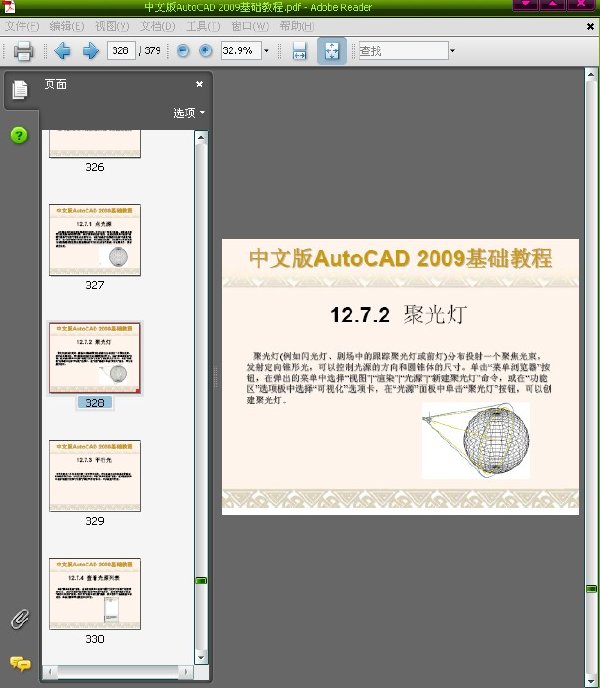Click the page number field showing 328
Viewport: 600px width, 688px height.
point(121,50)
